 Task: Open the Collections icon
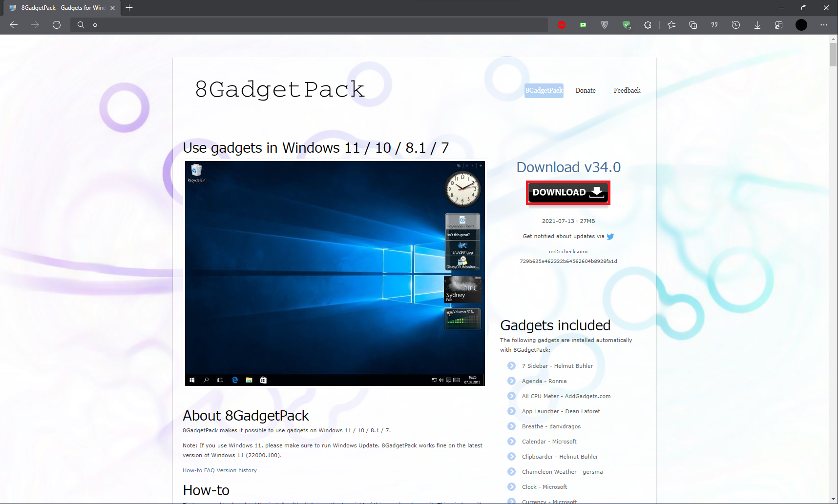point(693,25)
